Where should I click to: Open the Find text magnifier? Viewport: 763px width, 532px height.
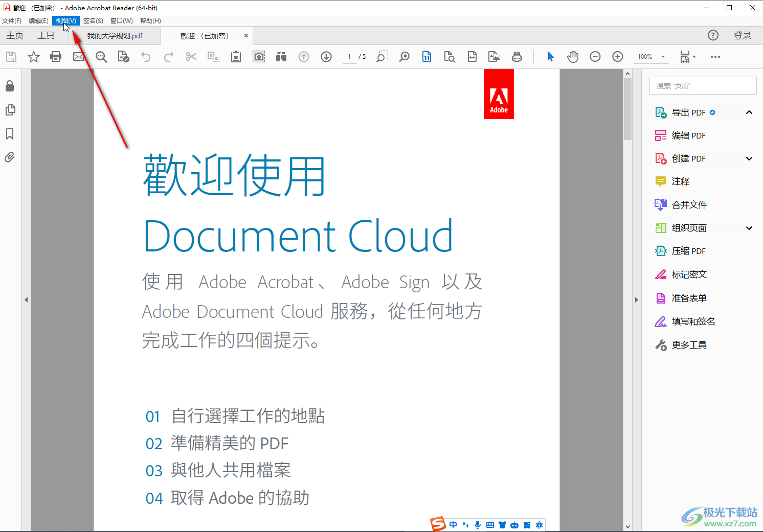click(x=101, y=57)
